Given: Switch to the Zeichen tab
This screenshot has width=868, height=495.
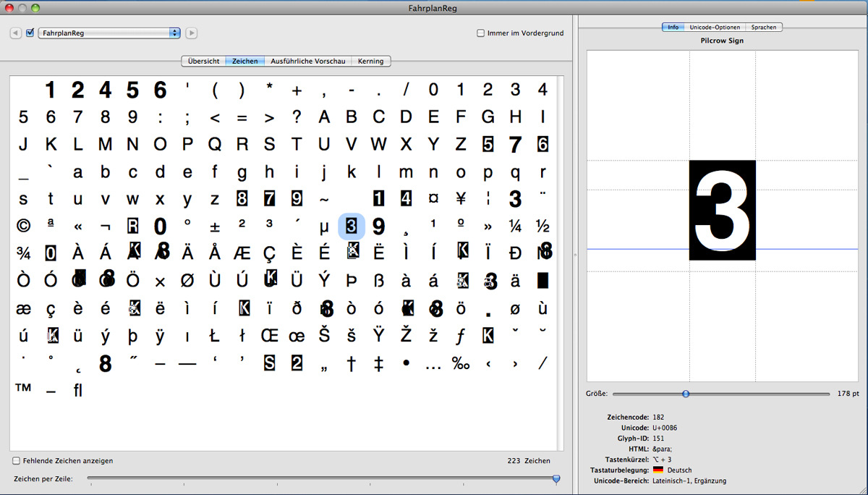Looking at the screenshot, I should pyautogui.click(x=244, y=62).
